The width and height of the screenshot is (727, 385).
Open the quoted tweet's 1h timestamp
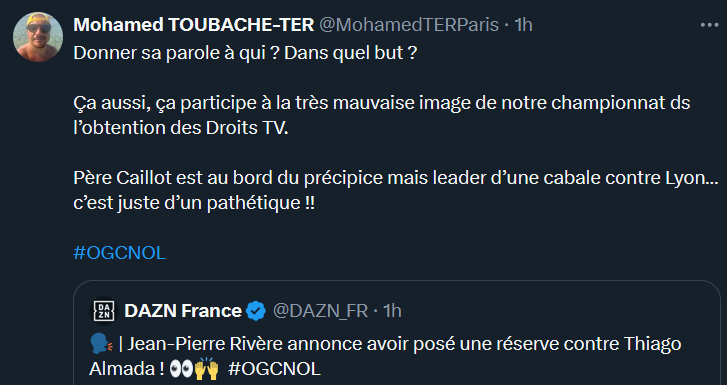(392, 311)
